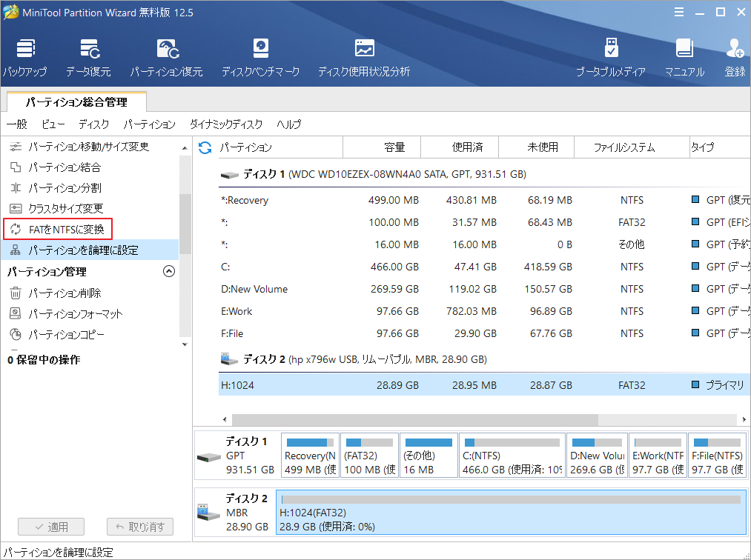Sort by 未使用 column header
This screenshot has height=560, width=751.
[537, 147]
